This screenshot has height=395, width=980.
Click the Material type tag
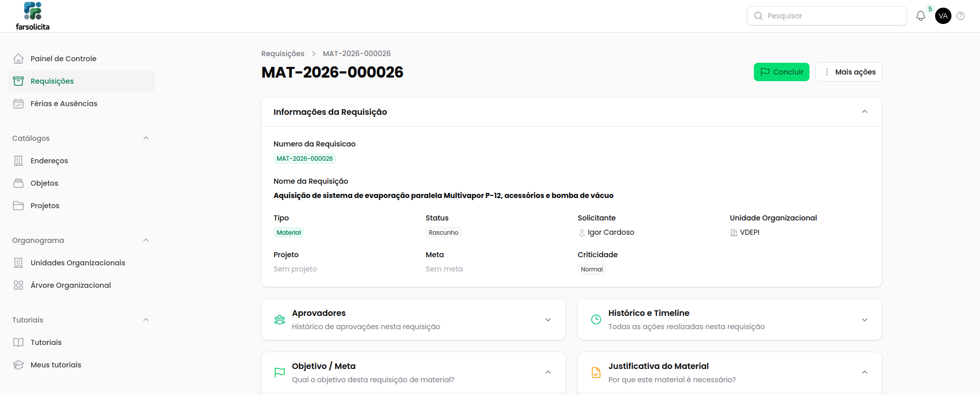[x=289, y=233]
